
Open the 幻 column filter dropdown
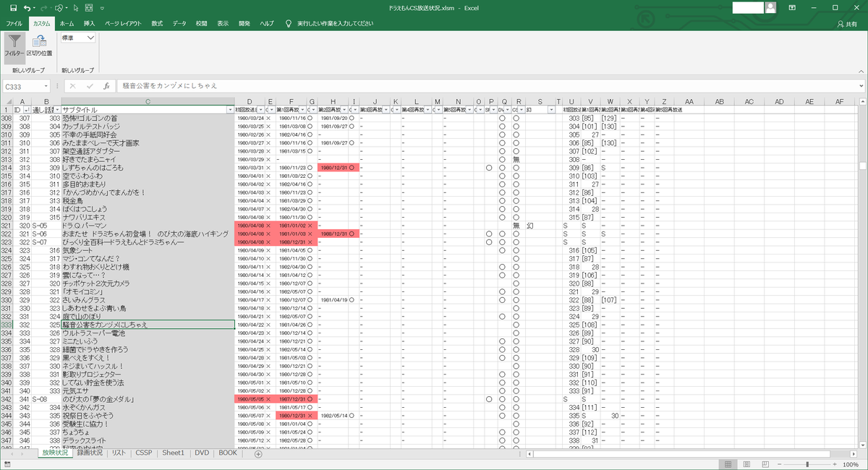click(550, 110)
